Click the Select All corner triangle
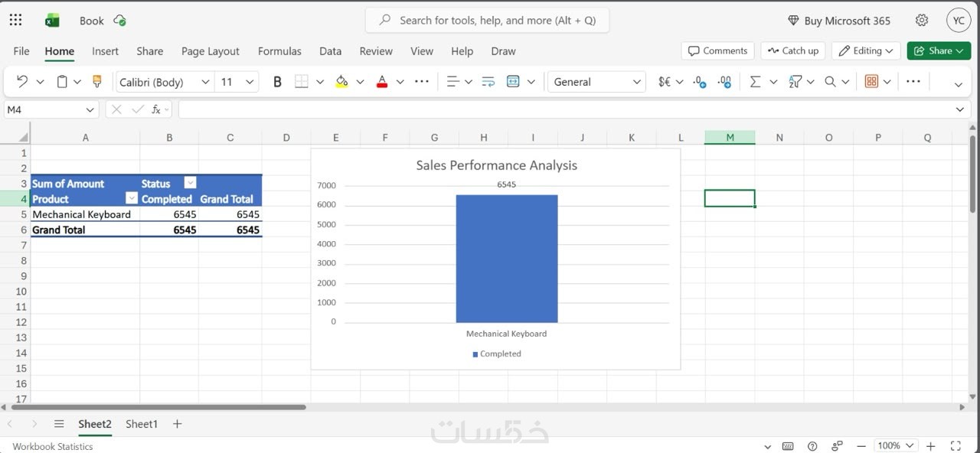Image resolution: width=980 pixels, height=453 pixels. pos(23,138)
